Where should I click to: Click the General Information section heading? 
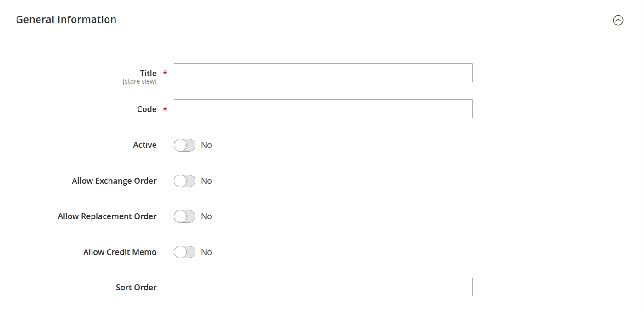pos(66,19)
